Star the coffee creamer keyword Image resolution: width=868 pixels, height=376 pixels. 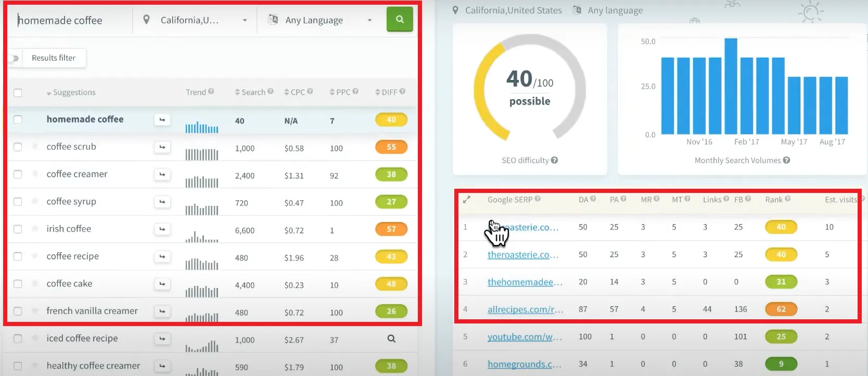coord(35,174)
